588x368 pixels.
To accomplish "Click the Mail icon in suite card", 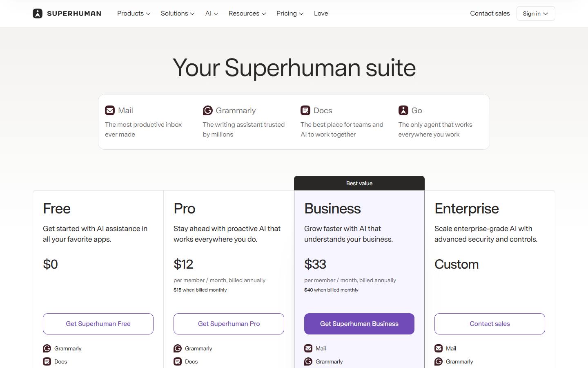I will (110, 110).
